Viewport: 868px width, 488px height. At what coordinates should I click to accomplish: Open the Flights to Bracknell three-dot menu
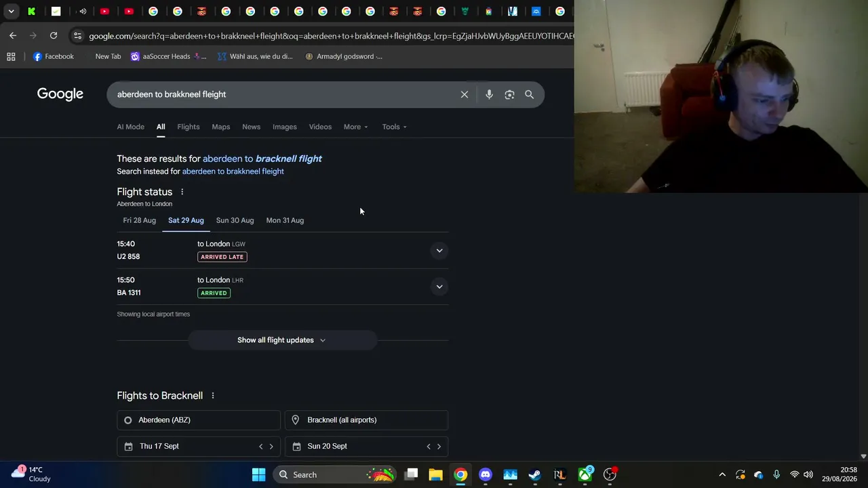pyautogui.click(x=213, y=396)
